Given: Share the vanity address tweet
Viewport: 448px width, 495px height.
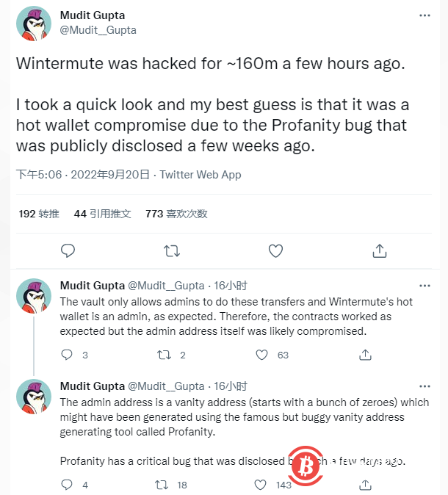Looking at the screenshot, I should coord(365,485).
